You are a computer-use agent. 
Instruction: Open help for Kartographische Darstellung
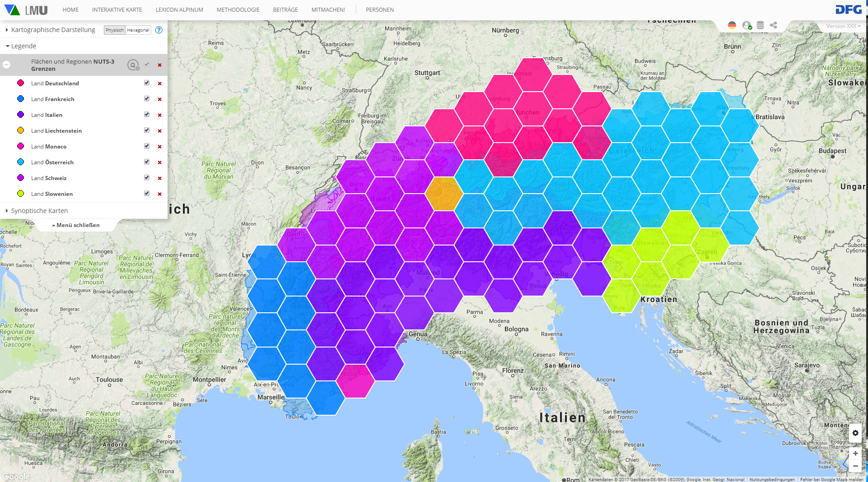pyautogui.click(x=159, y=30)
